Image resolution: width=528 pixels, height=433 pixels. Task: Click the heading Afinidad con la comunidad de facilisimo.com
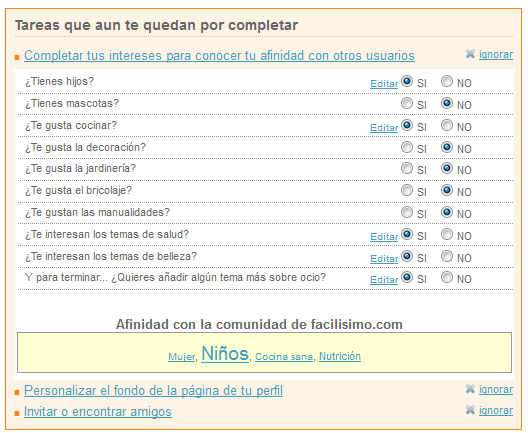coord(259,324)
